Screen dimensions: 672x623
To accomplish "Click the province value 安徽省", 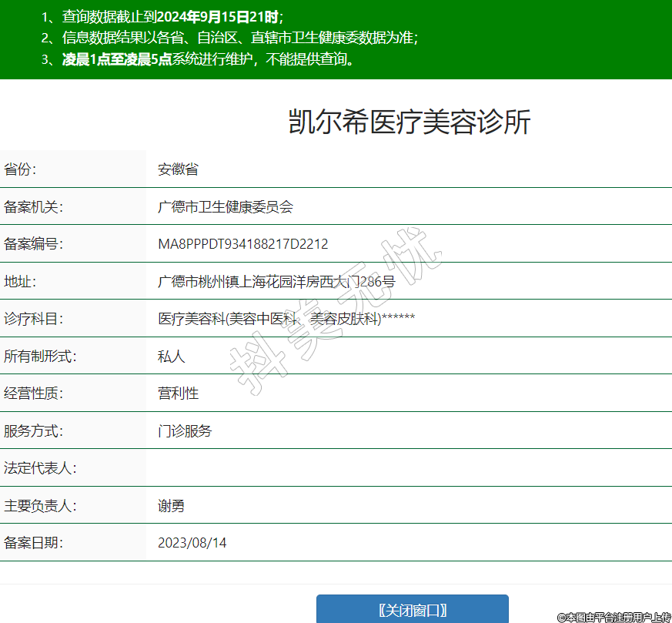I will (179, 169).
